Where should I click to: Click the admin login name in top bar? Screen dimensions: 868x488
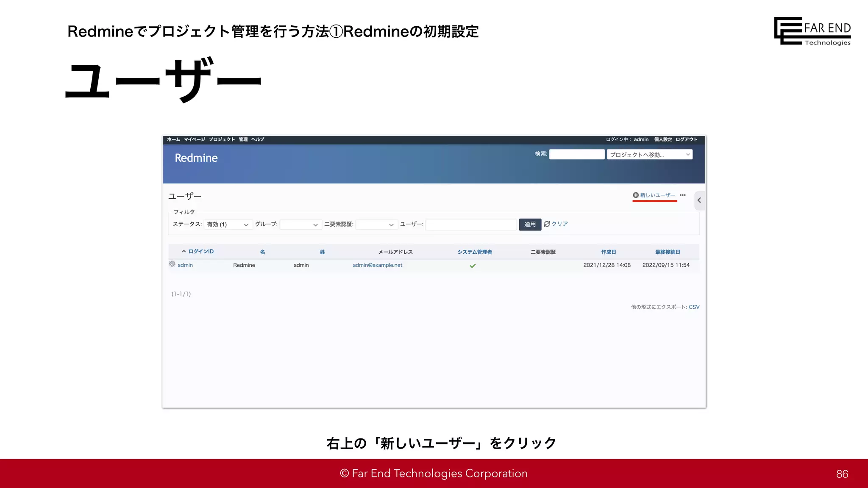(641, 139)
